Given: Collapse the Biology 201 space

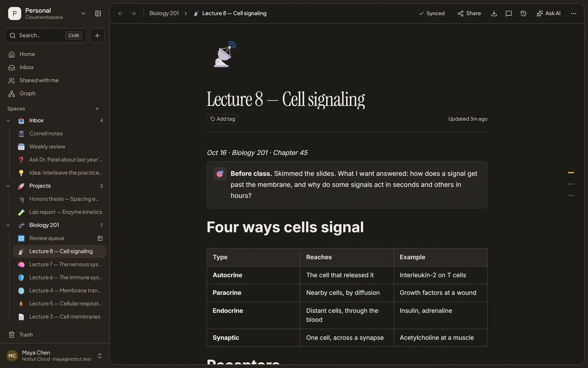Looking at the screenshot, I should click(x=8, y=225).
